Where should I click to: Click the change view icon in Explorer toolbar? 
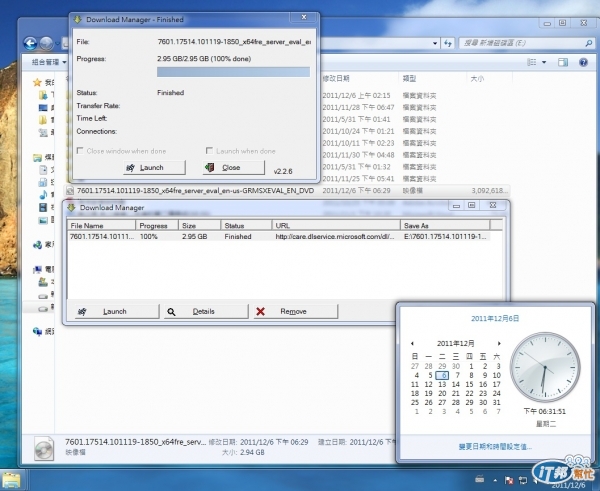coord(532,62)
